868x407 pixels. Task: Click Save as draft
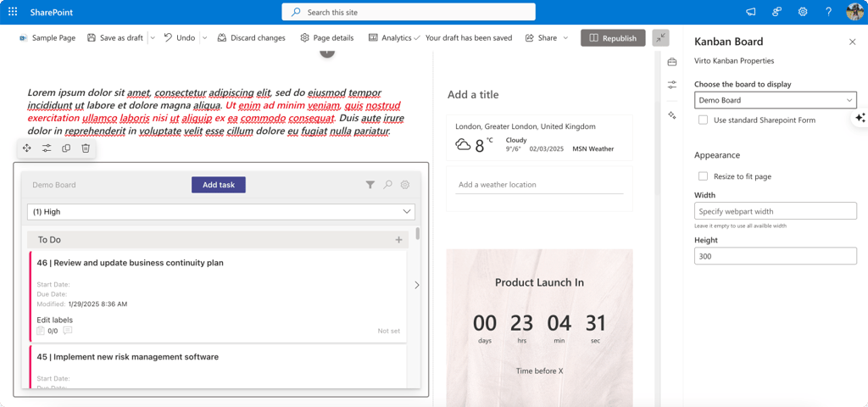click(115, 37)
